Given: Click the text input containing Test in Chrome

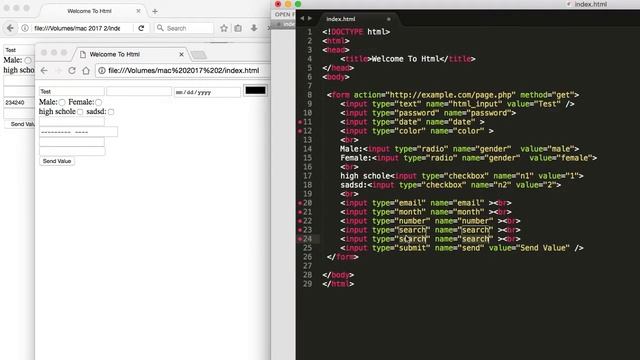Looking at the screenshot, I should click(x=71, y=91).
